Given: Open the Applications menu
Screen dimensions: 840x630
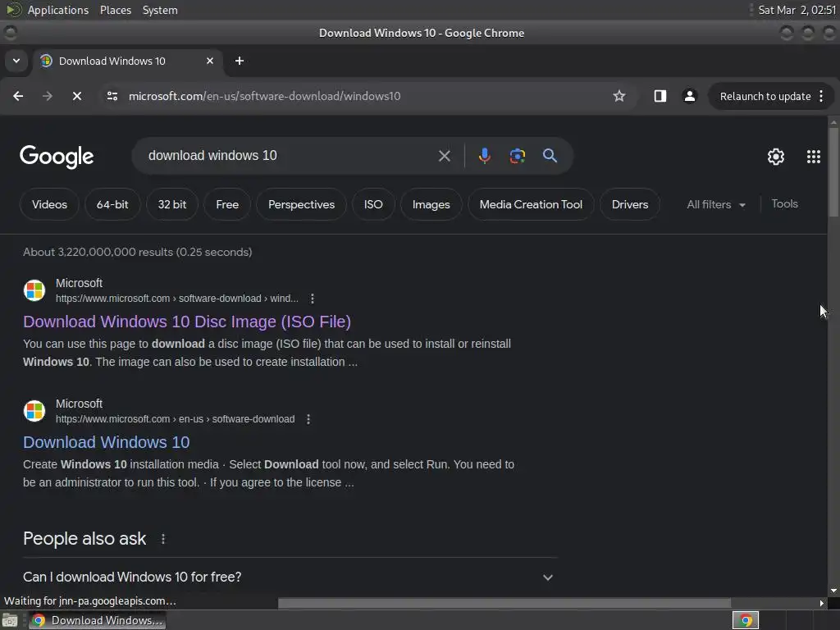Looking at the screenshot, I should coord(58,10).
